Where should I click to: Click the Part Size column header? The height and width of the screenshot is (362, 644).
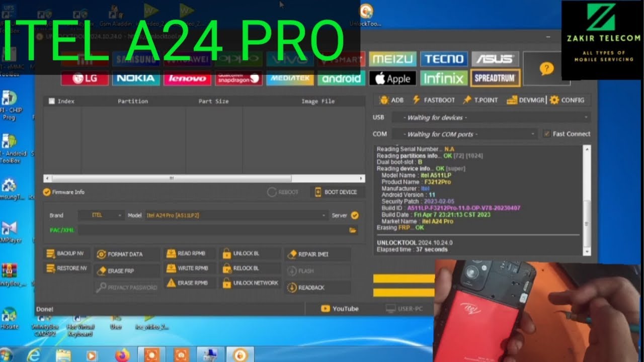[213, 101]
